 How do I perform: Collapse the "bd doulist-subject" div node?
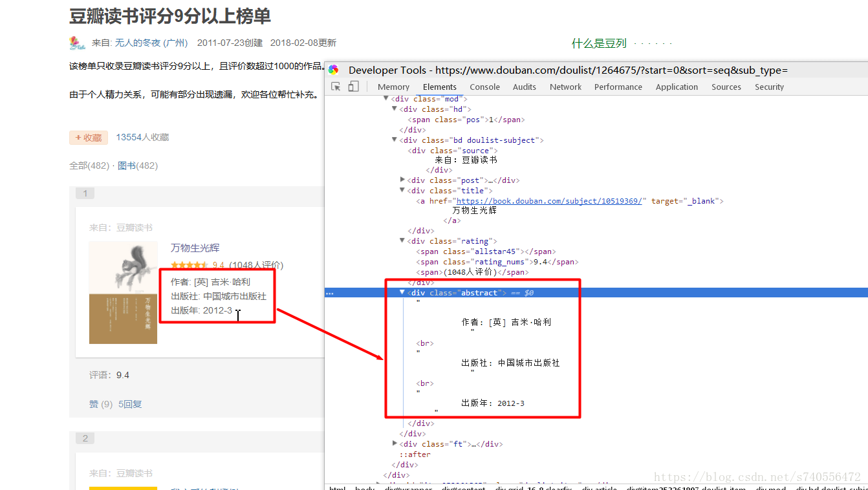coord(395,140)
